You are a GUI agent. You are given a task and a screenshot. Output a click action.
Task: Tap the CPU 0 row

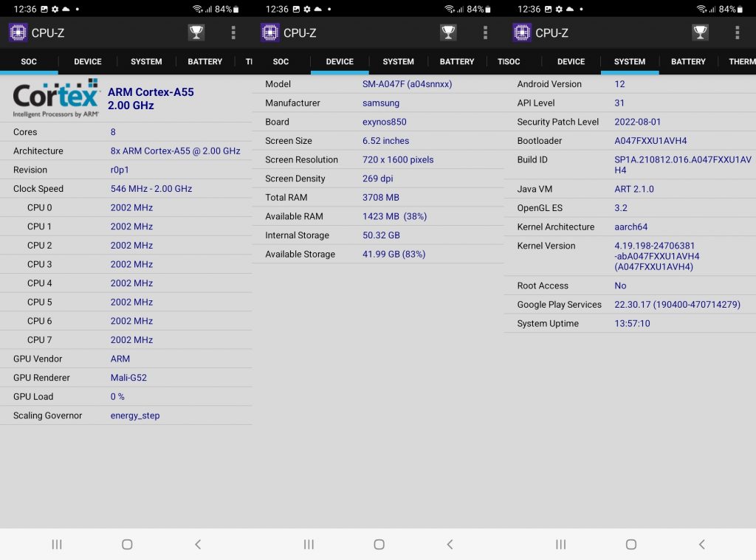(x=126, y=208)
